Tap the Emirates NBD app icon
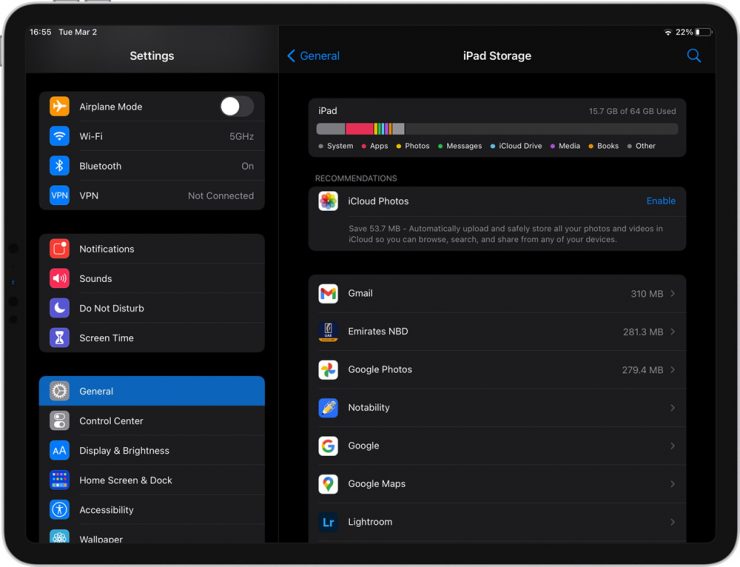Viewport: 740px width, 567px height. click(x=328, y=331)
